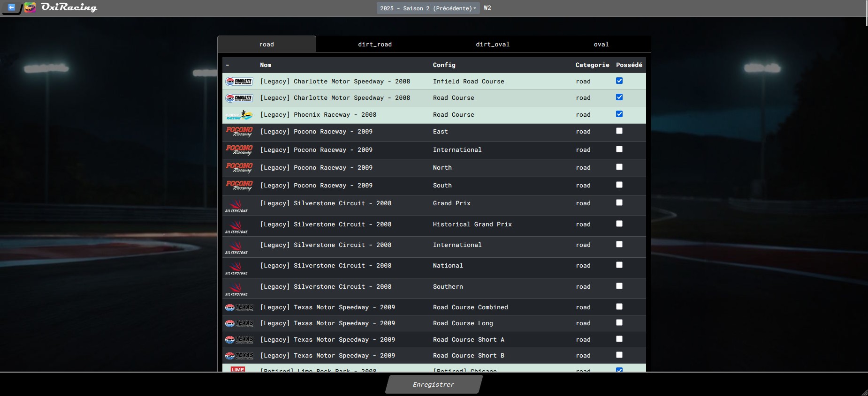Viewport: 868px width, 396px height.
Task: Click the blue back arrow icon
Action: 11,7
